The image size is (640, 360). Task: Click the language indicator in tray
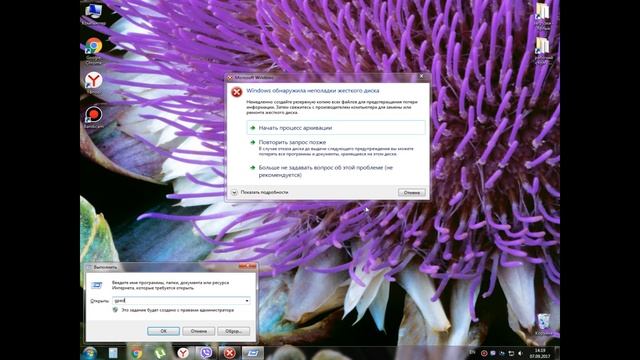pos(472,353)
